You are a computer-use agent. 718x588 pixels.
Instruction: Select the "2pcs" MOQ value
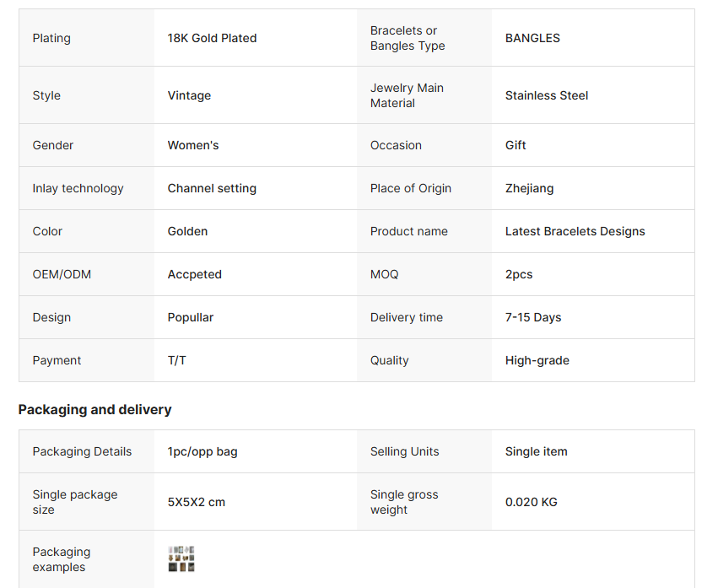[x=519, y=274]
